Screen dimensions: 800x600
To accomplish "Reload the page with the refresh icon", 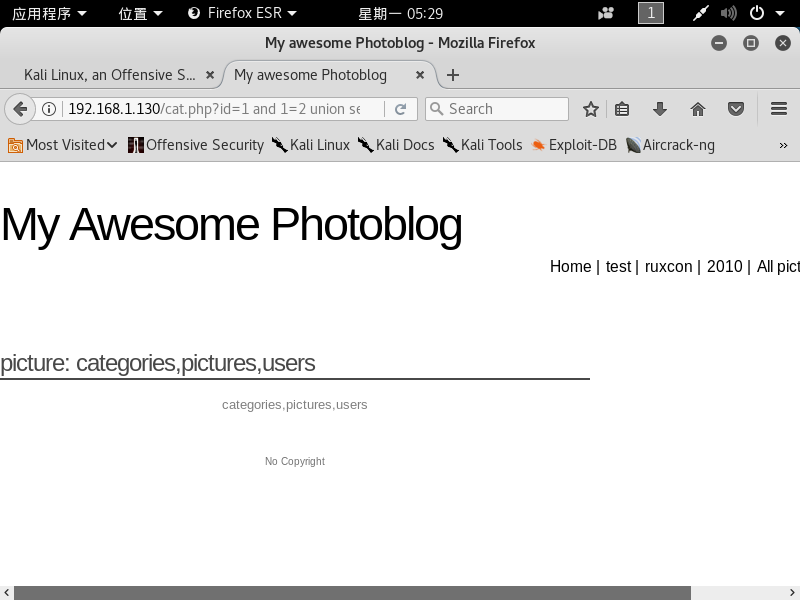I will 400,109.
